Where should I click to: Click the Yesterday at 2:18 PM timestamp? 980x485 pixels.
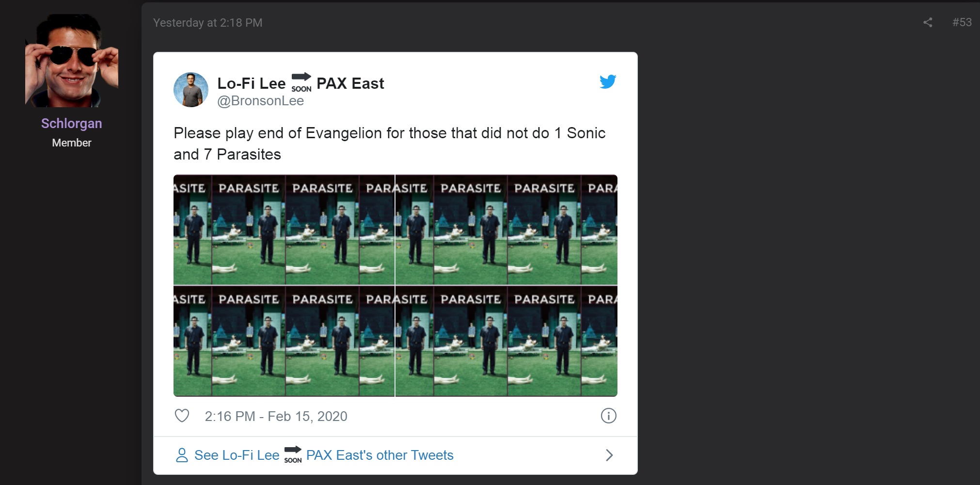click(208, 23)
